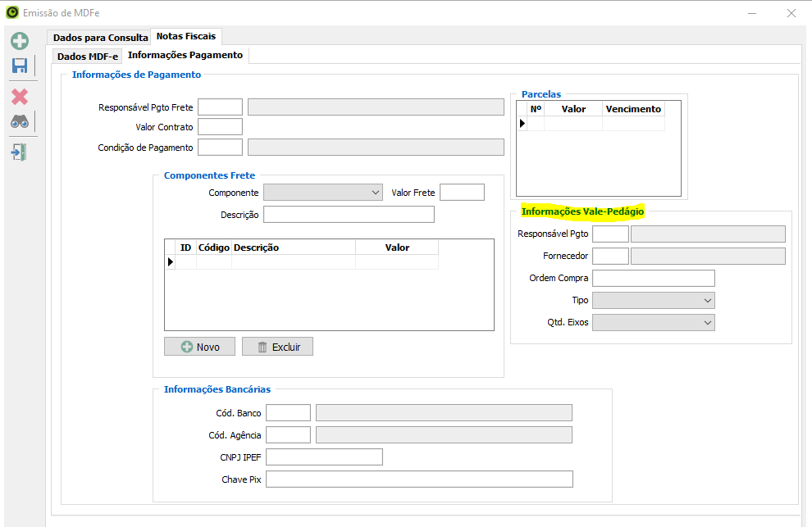This screenshot has width=812, height=527.
Task: Click the red X Delete icon
Action: click(20, 97)
